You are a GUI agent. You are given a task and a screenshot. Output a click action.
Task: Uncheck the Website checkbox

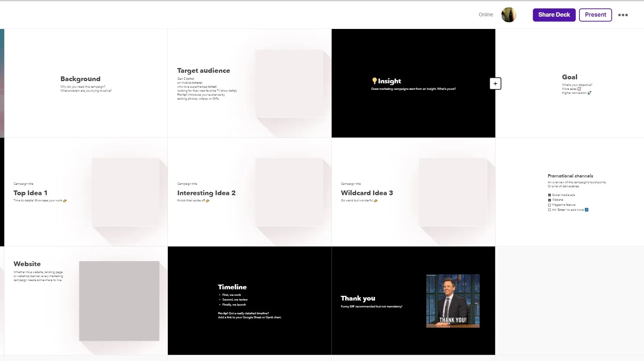pos(549,200)
